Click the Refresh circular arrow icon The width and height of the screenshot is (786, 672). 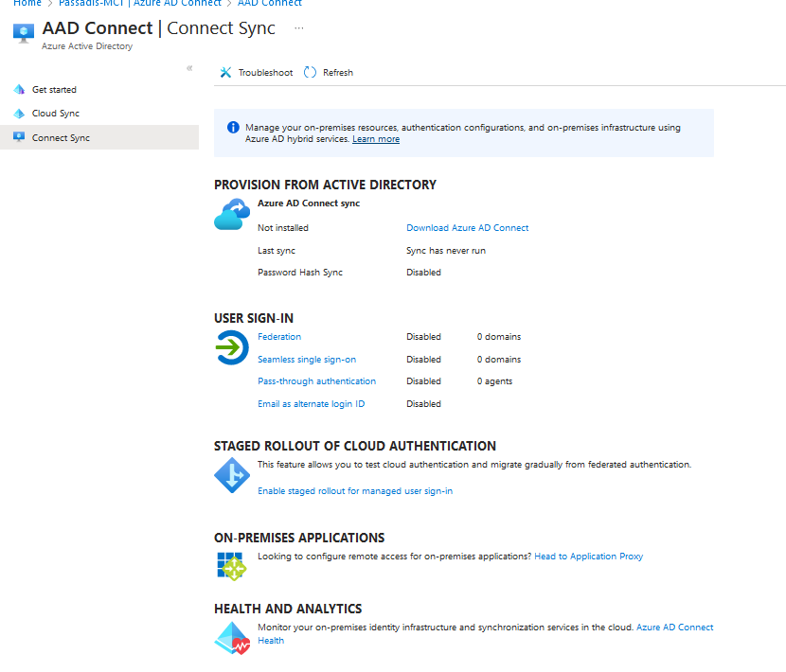[310, 72]
